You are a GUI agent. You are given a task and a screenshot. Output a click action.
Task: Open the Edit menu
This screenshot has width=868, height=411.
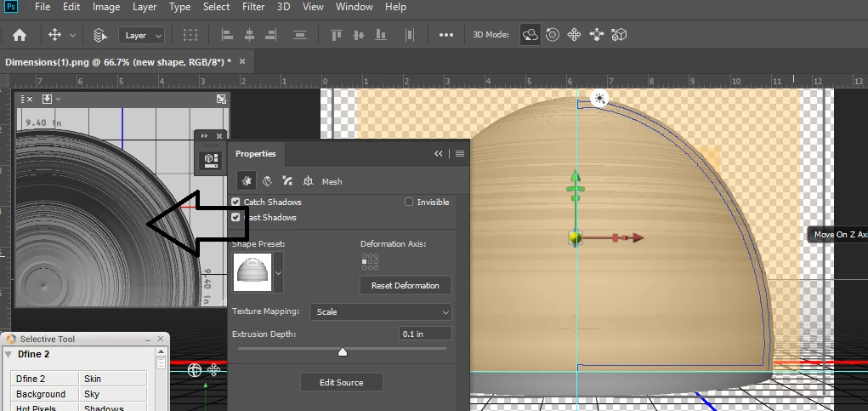coord(71,7)
